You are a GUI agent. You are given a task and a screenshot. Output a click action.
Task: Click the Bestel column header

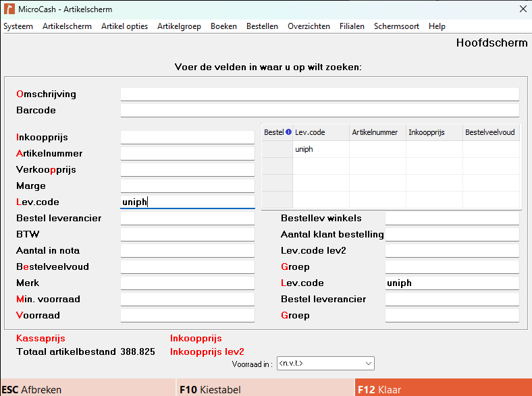[277, 132]
